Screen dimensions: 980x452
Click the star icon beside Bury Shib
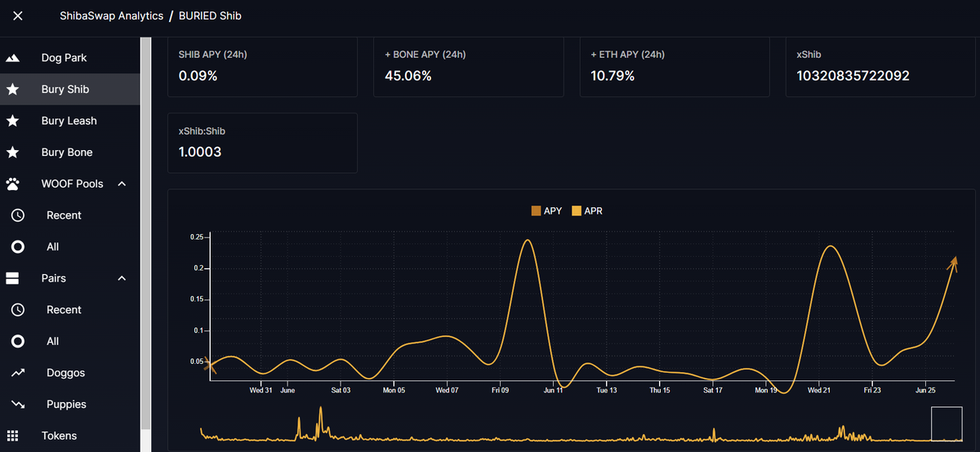[x=12, y=90]
